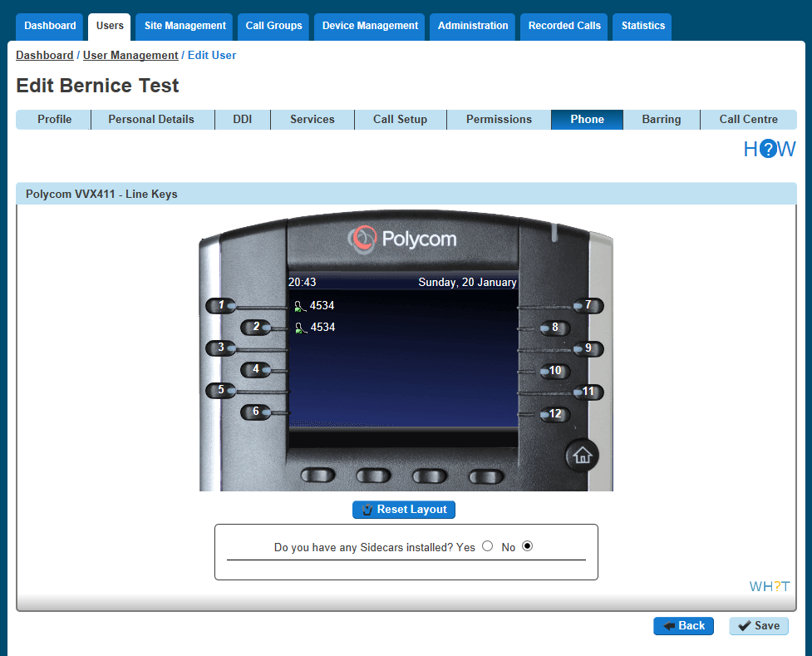Open the HOW help icon
812x656 pixels.
pyautogui.click(x=770, y=149)
